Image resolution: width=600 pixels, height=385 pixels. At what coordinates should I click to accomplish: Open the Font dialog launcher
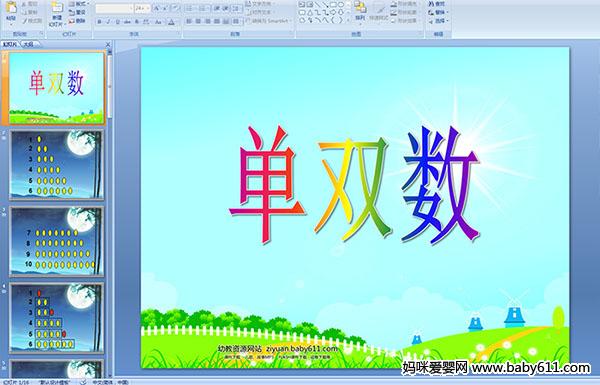pos(178,34)
